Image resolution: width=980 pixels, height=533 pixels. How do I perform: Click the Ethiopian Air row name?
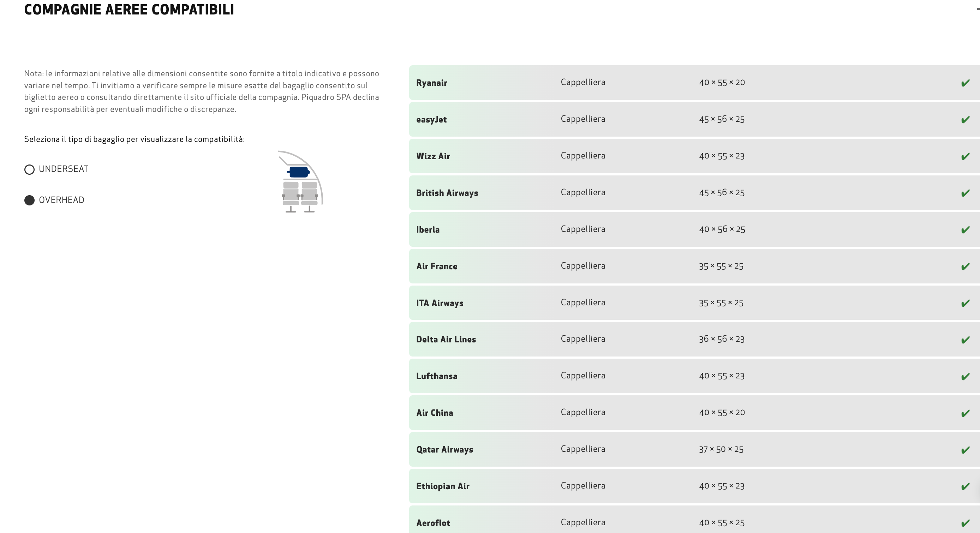pos(442,487)
